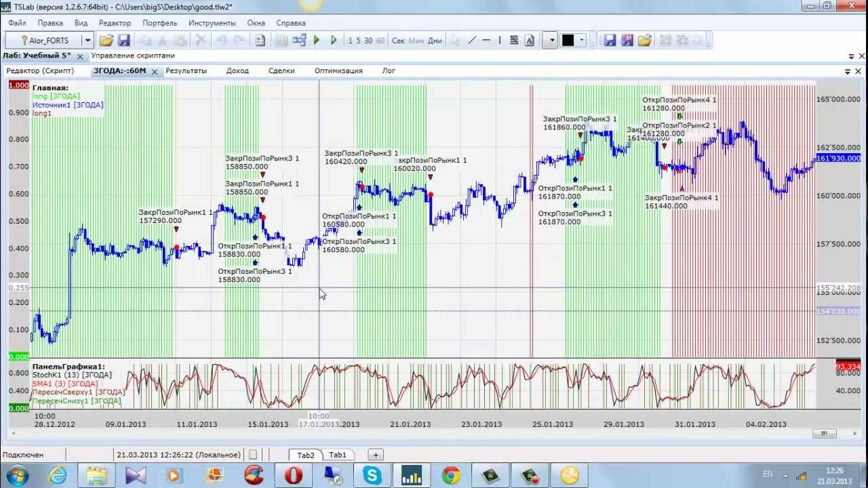Switch to Доход tab
Screen dimensions: 868x488
pos(237,70)
